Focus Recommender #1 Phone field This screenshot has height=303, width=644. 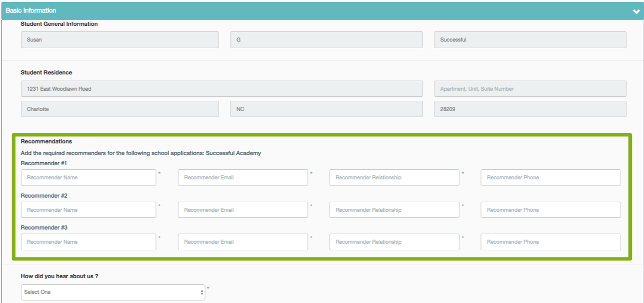551,178
